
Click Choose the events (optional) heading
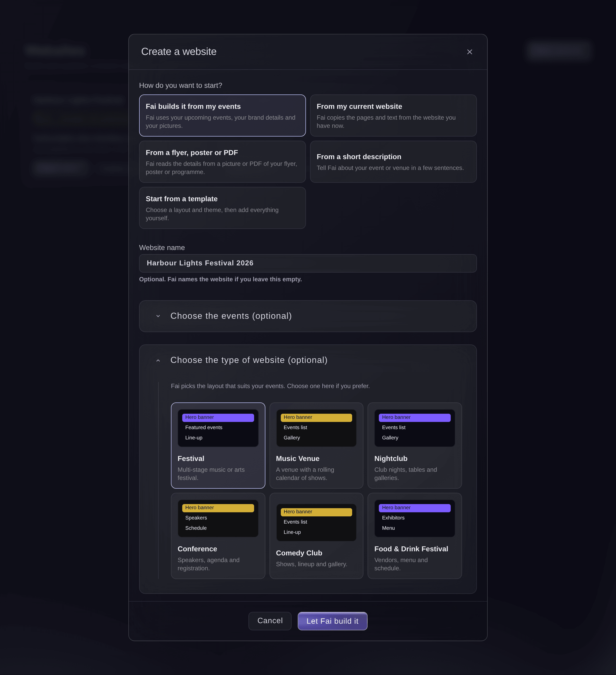231,316
